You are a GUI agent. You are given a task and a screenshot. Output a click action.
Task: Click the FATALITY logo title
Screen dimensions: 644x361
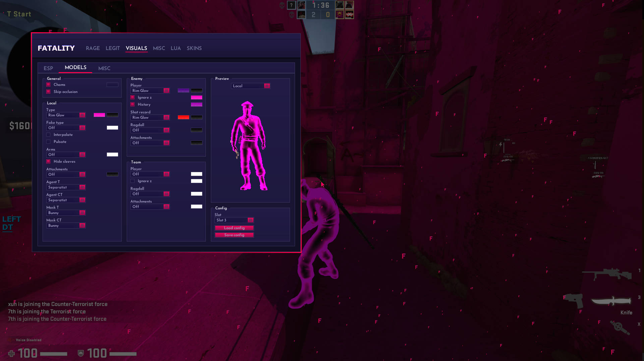pos(56,48)
